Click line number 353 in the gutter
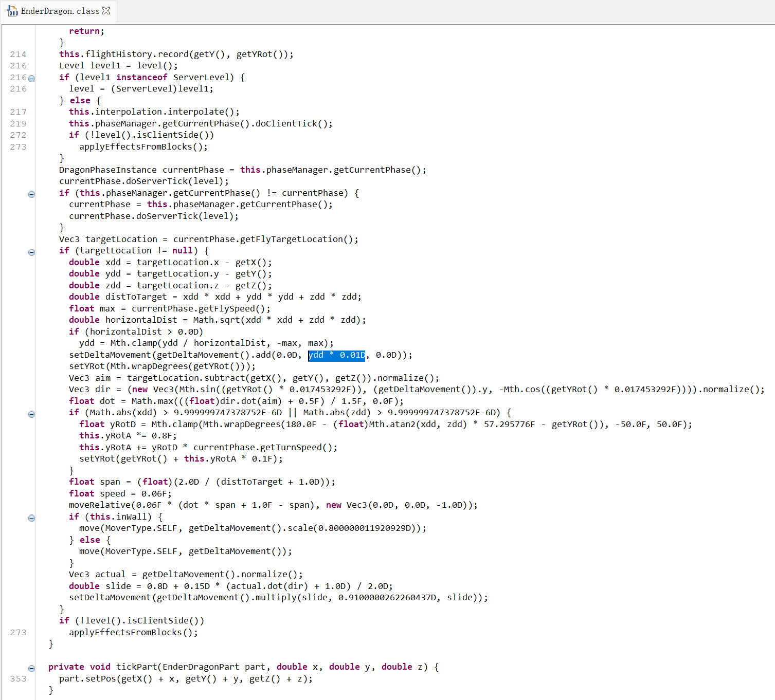 click(x=18, y=679)
